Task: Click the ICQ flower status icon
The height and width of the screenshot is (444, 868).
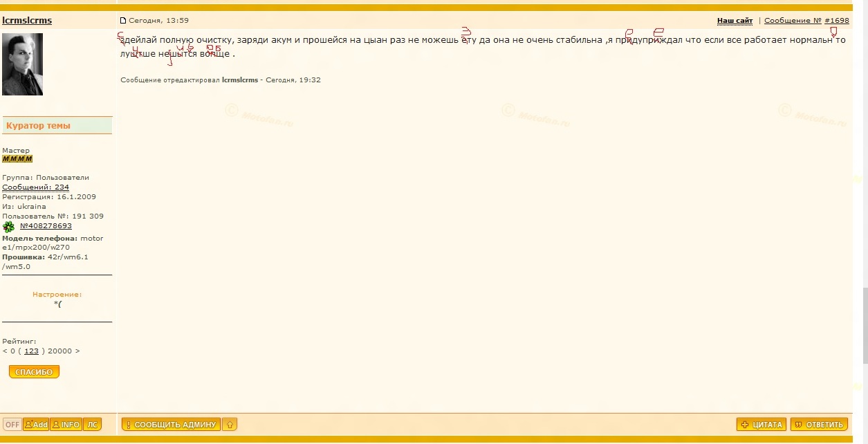Action: pyautogui.click(x=9, y=226)
